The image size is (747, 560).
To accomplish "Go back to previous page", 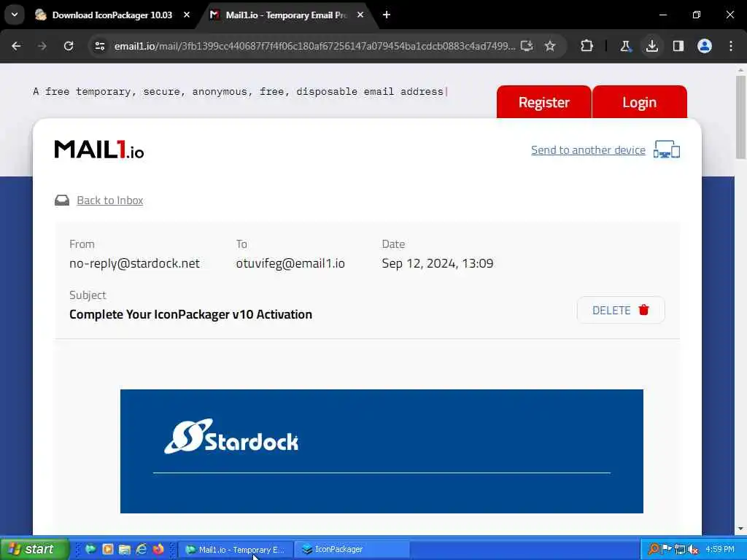I will click(16, 46).
